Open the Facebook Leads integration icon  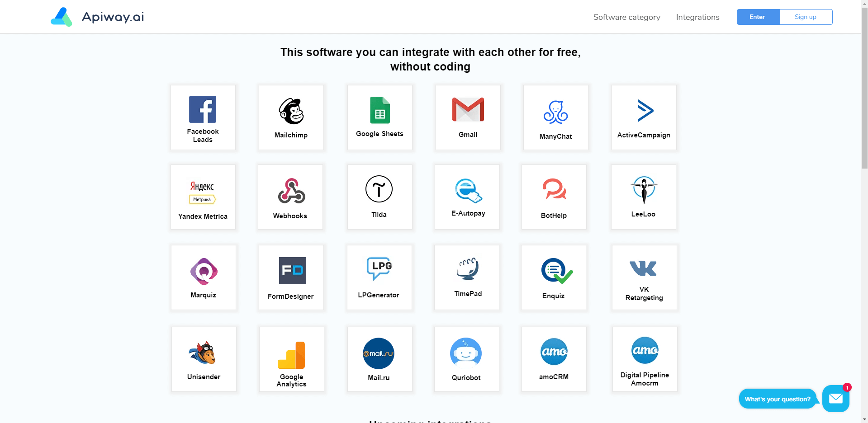[203, 109]
